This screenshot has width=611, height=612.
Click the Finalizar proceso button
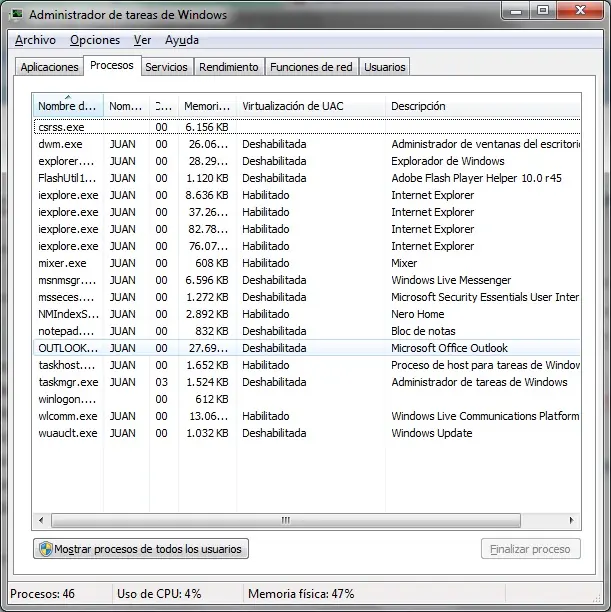(531, 549)
